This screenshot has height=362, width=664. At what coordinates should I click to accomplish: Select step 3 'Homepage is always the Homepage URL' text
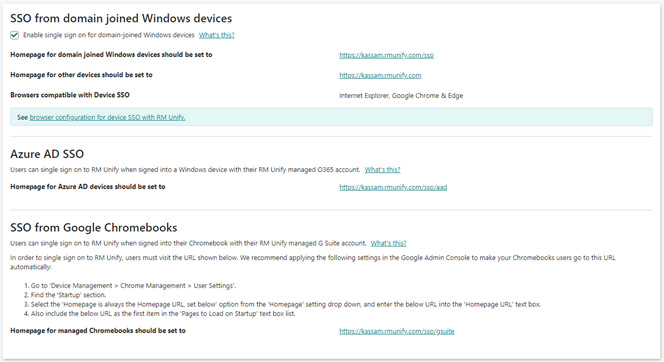pyautogui.click(x=282, y=304)
